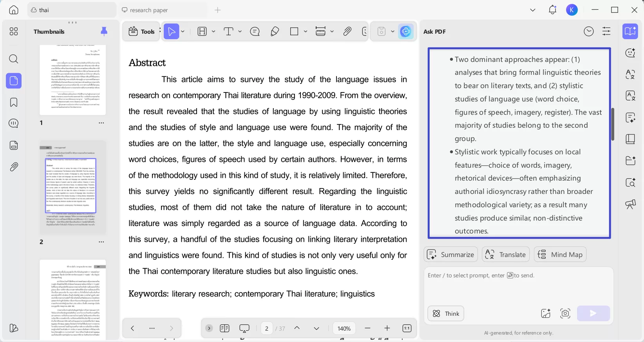Open the Comments panel in left sidebar
Screen dimensions: 644x342
(14, 123)
